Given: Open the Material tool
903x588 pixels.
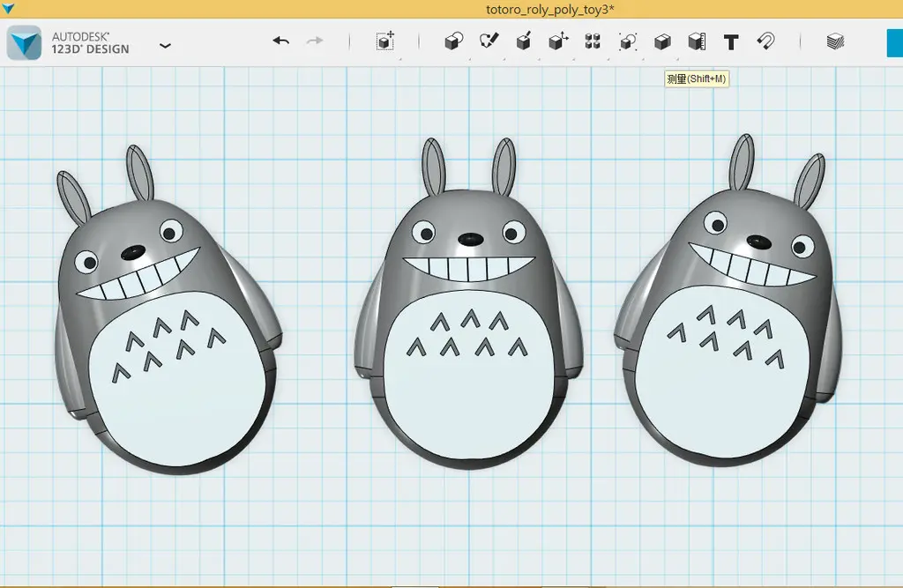Looking at the screenshot, I should pyautogui.click(x=835, y=41).
